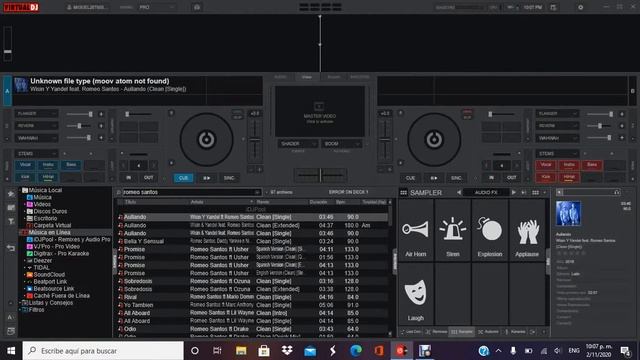Open Microsoft Edge from the taskbar

coord(356,351)
